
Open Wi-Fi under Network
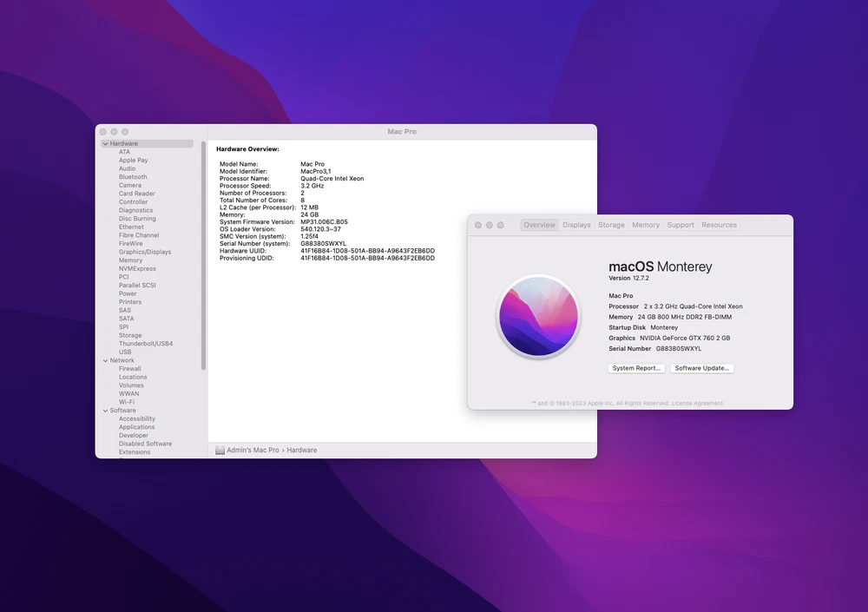click(126, 402)
